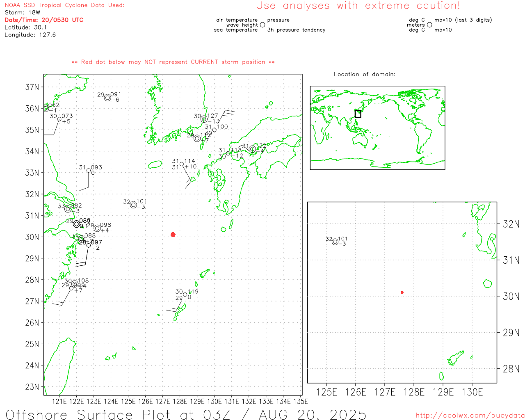
Task: Click the 128E longitude label on the main map axis
Action: 180,401
